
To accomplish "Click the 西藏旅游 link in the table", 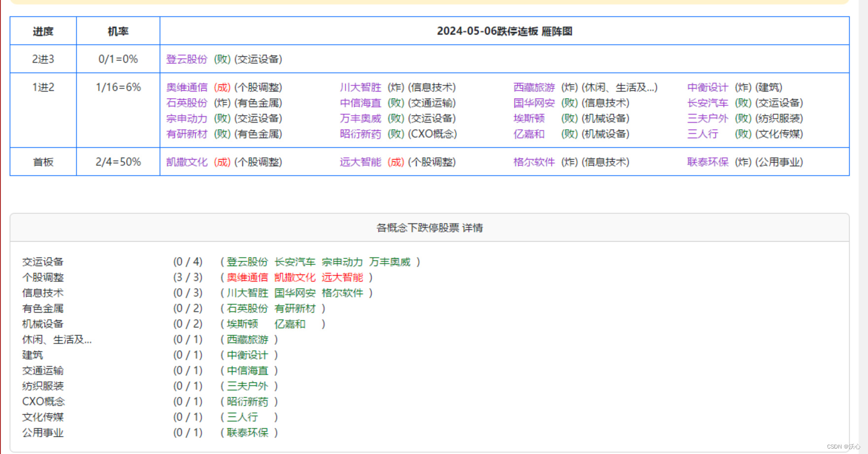I will 534,87.
